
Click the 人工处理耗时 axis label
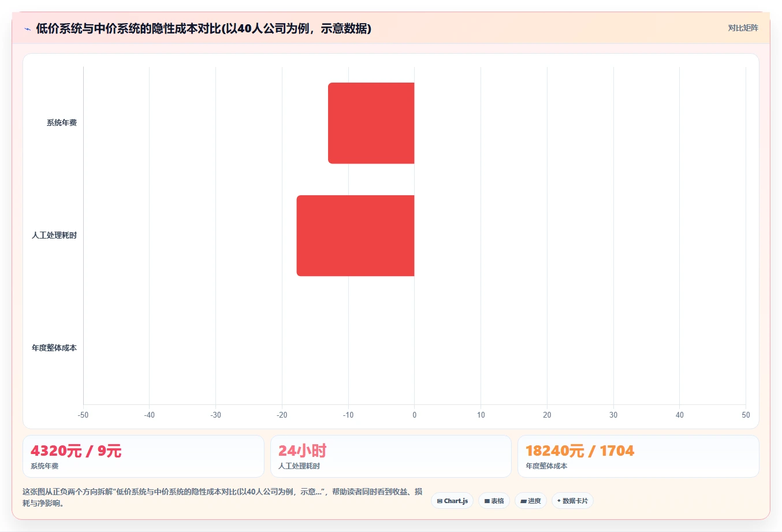point(54,236)
